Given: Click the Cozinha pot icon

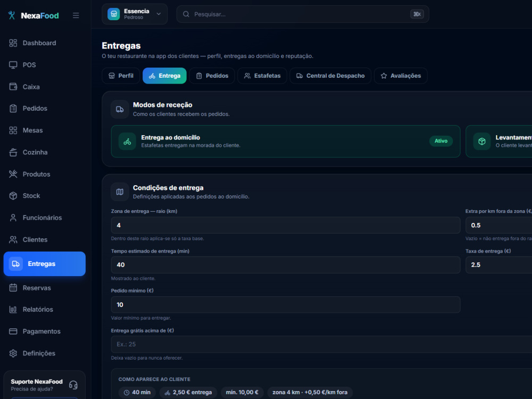Looking at the screenshot, I should tap(13, 152).
